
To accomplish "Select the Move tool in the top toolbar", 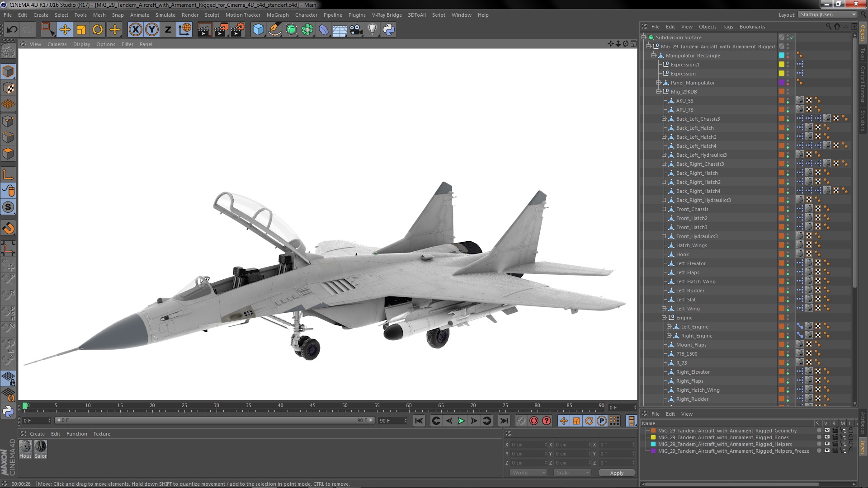I will click(x=65, y=30).
